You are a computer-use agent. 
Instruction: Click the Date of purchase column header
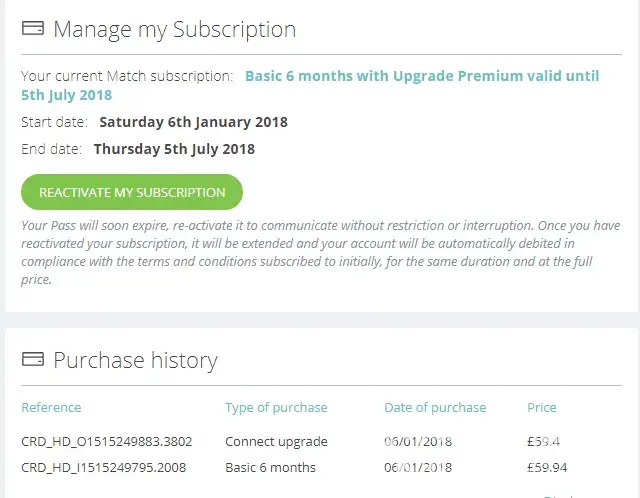(x=435, y=408)
